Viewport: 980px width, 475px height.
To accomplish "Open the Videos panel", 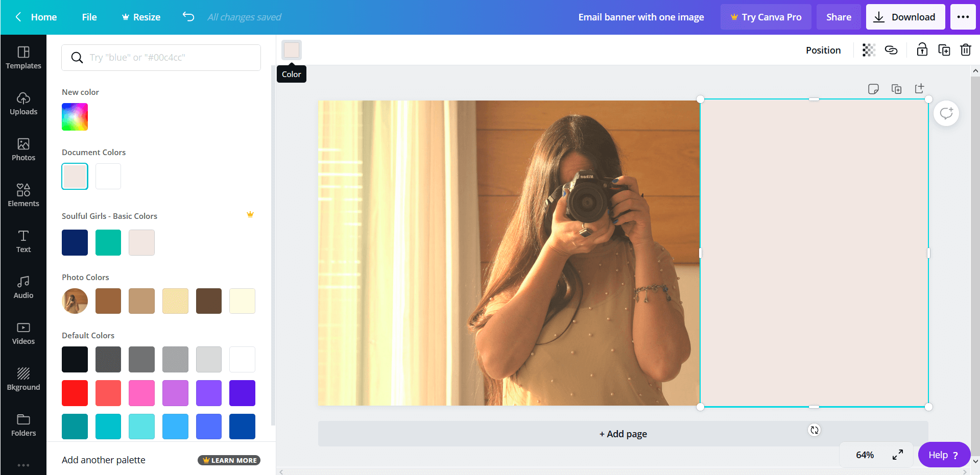I will [23, 332].
